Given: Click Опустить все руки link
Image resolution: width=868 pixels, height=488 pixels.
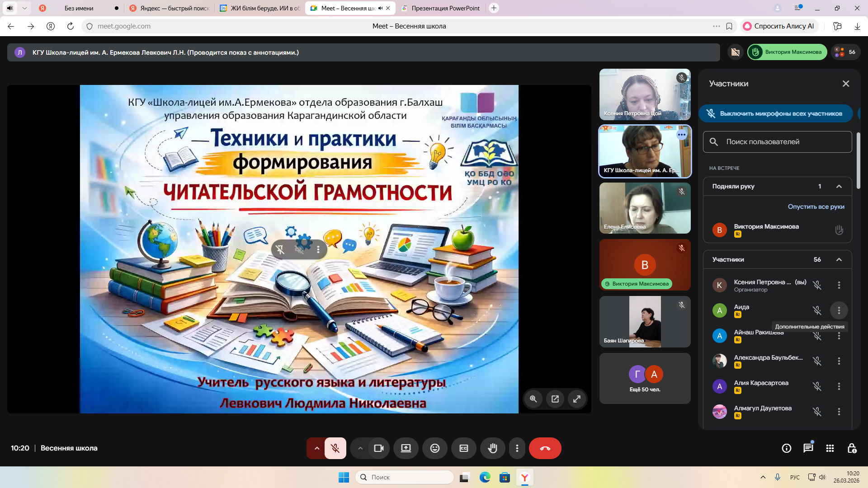Looking at the screenshot, I should point(816,206).
